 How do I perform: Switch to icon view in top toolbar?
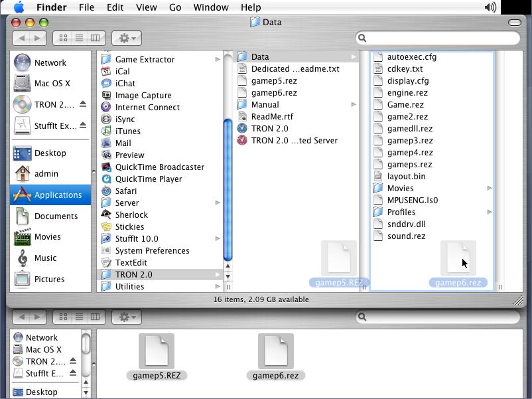pos(64,39)
